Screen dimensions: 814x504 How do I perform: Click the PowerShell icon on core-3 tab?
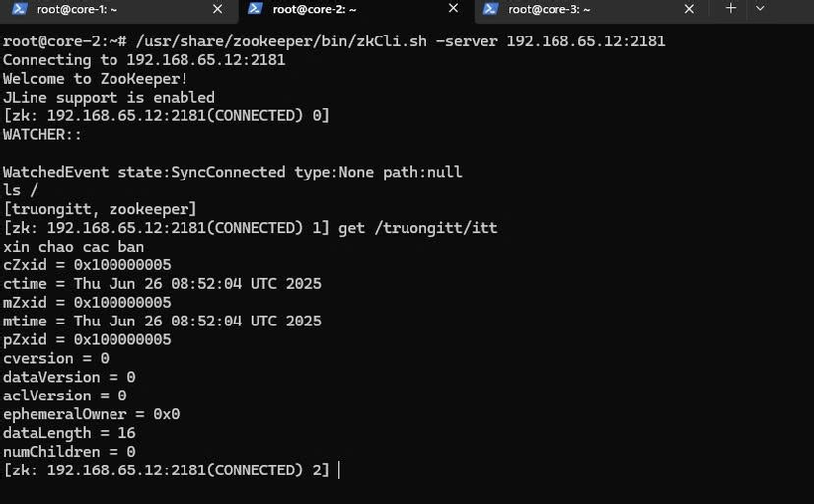(490, 9)
